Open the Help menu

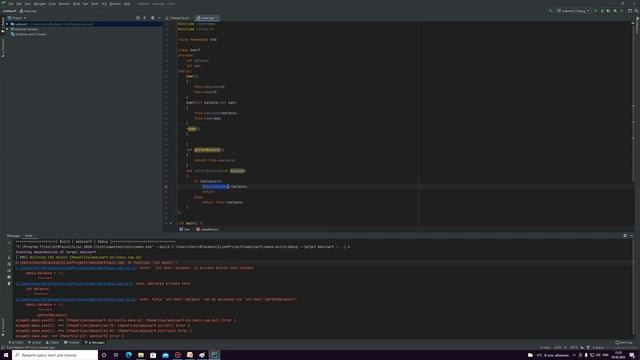(x=127, y=4)
